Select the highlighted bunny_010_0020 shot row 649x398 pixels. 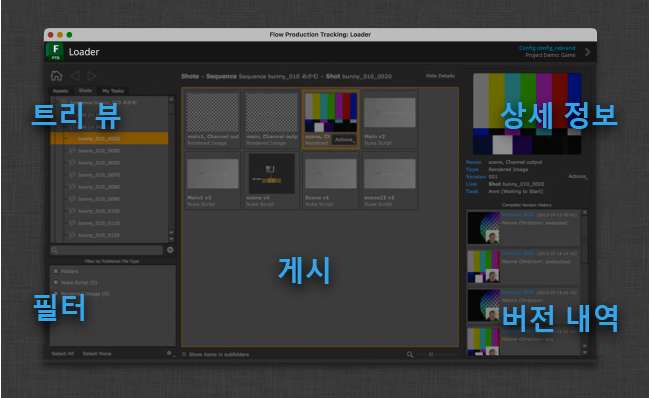point(109,138)
